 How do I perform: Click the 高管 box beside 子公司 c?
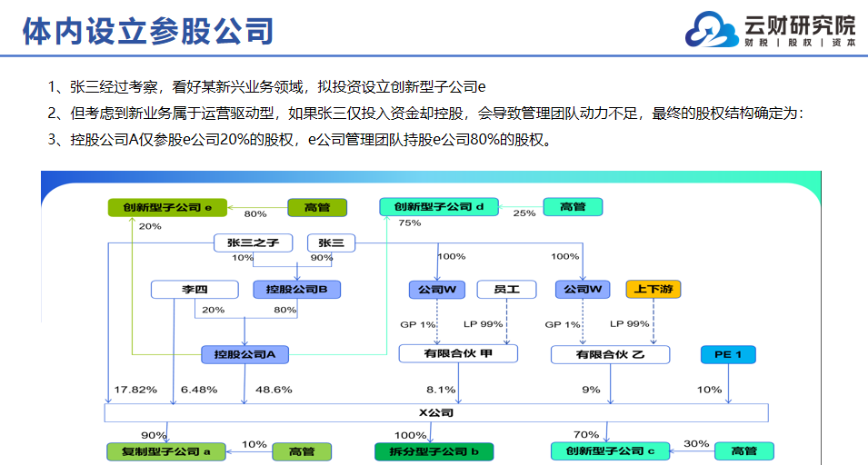pos(744,451)
